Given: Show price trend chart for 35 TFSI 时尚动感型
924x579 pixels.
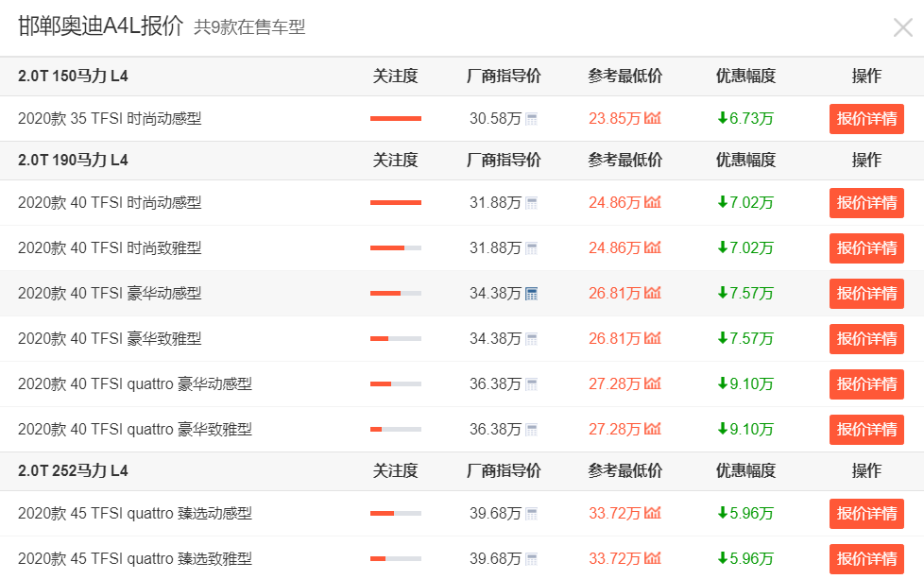Looking at the screenshot, I should click(652, 118).
